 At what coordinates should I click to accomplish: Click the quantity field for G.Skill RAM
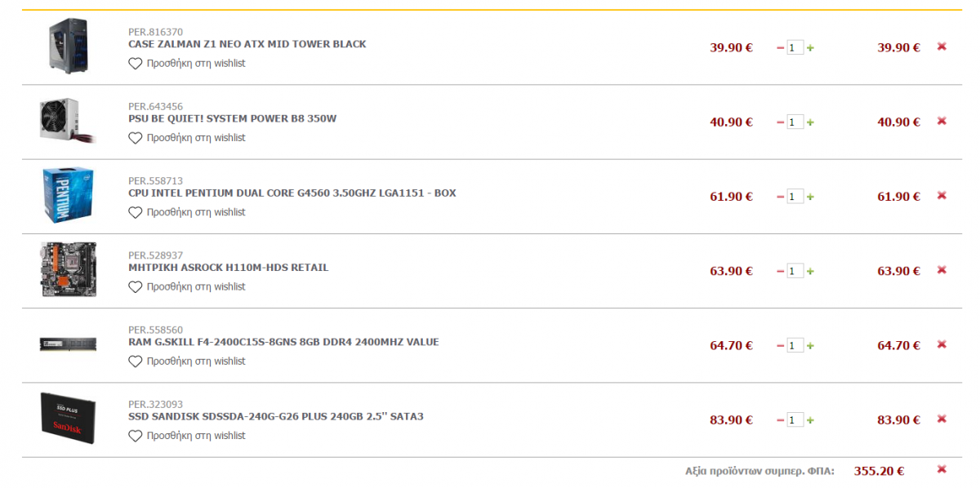pos(795,345)
